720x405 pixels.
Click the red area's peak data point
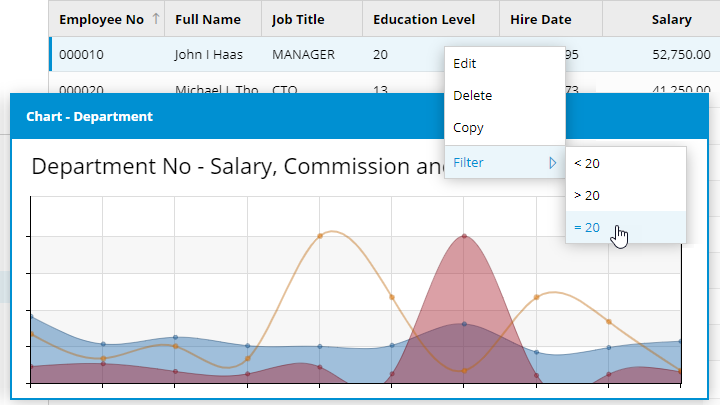coord(464,237)
